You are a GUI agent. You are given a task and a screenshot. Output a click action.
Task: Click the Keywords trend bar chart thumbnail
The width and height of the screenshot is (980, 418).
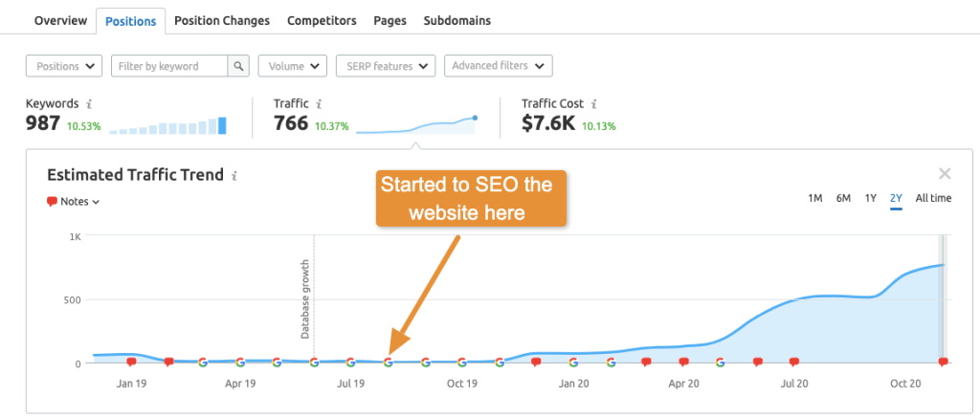[167, 125]
